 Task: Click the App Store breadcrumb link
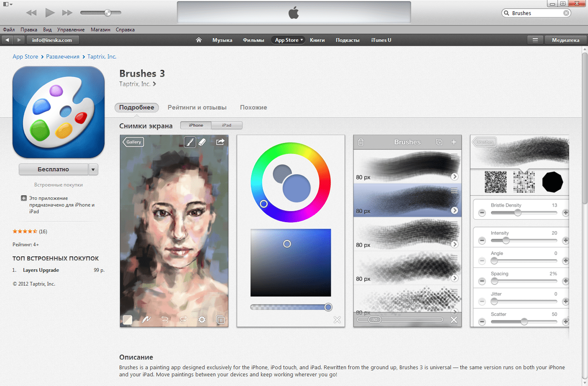pyautogui.click(x=25, y=56)
